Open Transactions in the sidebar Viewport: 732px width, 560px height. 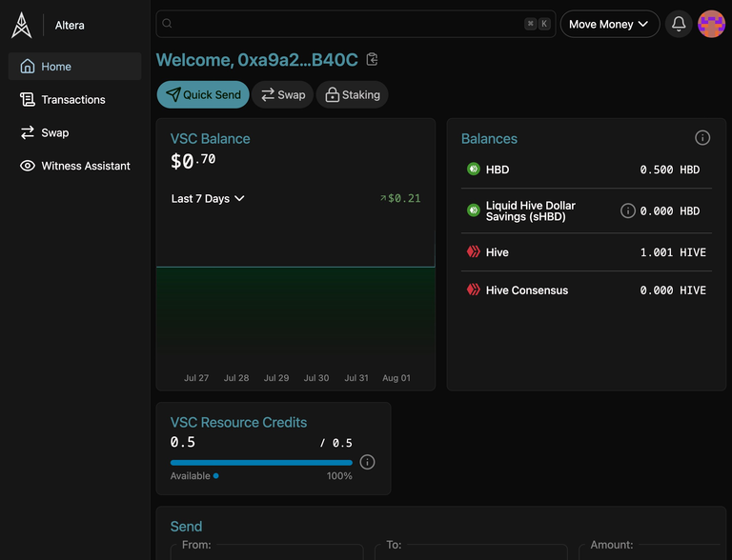[74, 99]
